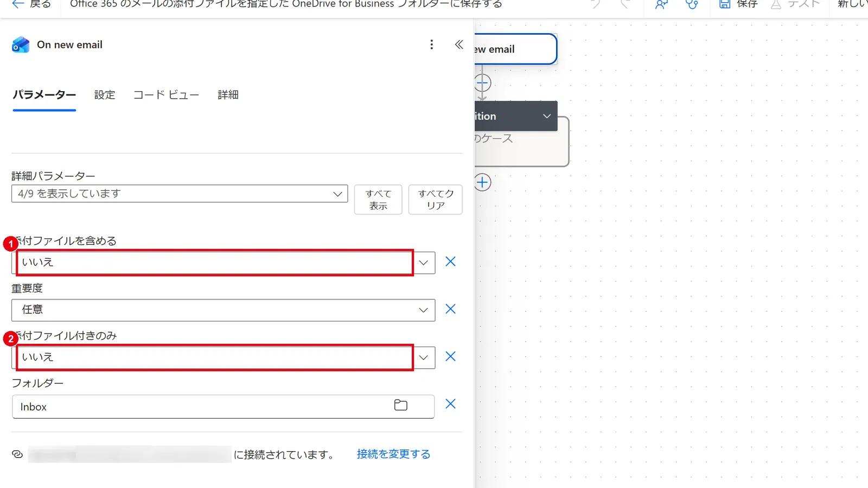
Task: Save the flow with 保存
Action: pos(738,4)
